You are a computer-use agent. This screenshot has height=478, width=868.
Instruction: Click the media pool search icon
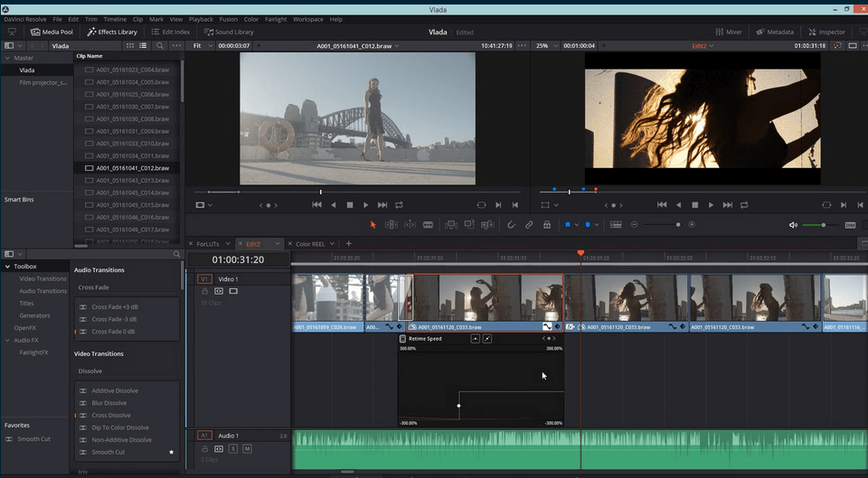coord(158,45)
